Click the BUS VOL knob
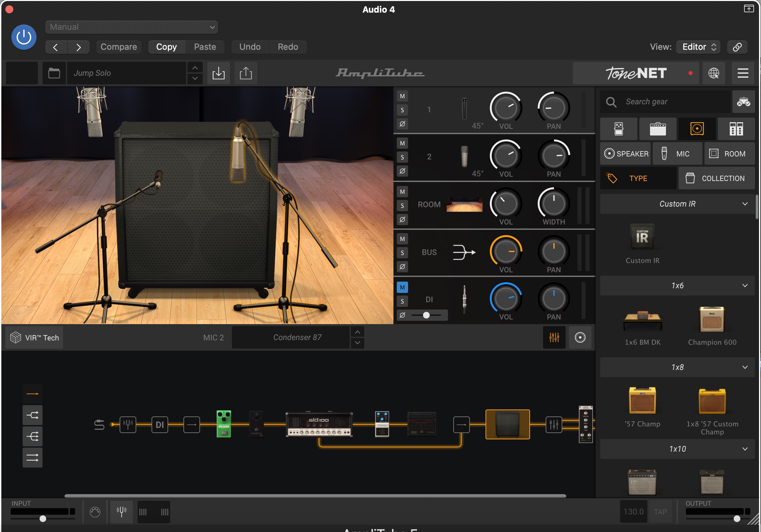Viewport: 761px width, 532px height. tap(506, 252)
